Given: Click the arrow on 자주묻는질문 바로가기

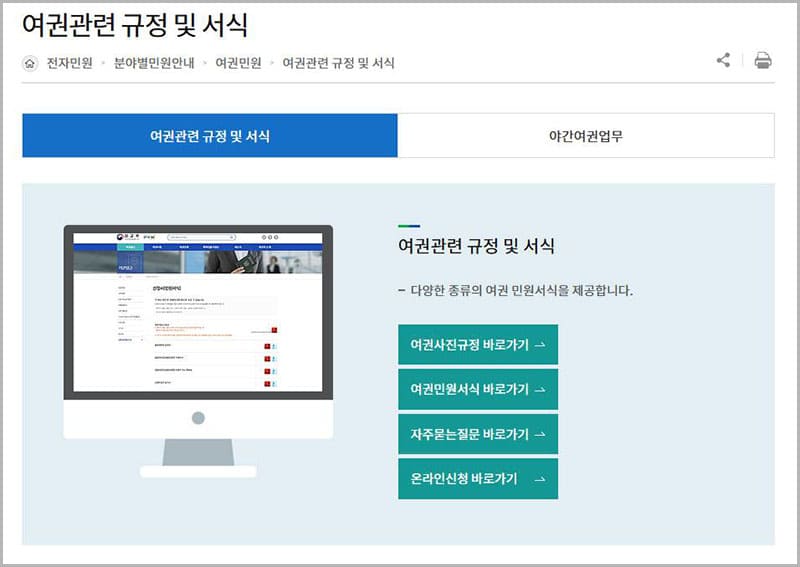Looking at the screenshot, I should tap(540, 435).
